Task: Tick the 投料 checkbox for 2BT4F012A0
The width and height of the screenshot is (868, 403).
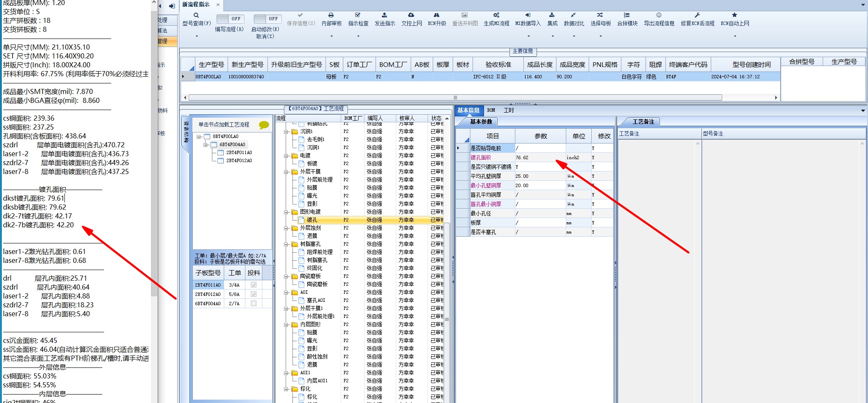Action: click(x=253, y=294)
